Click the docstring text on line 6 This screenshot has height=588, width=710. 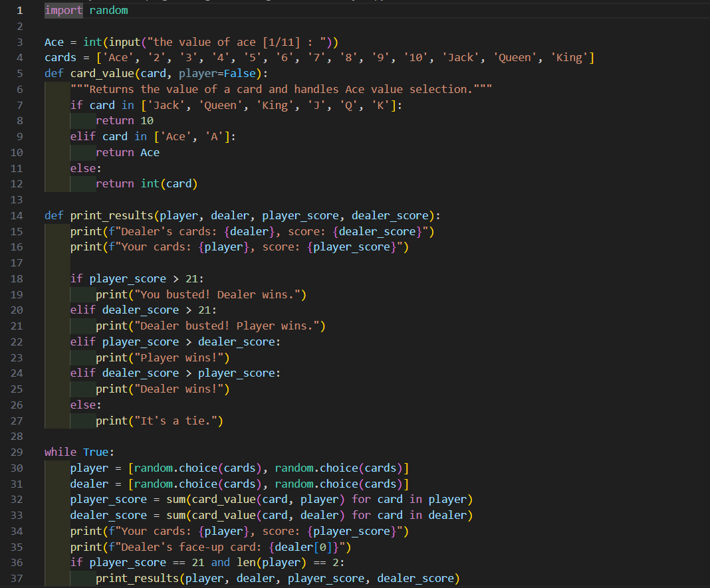tap(281, 89)
